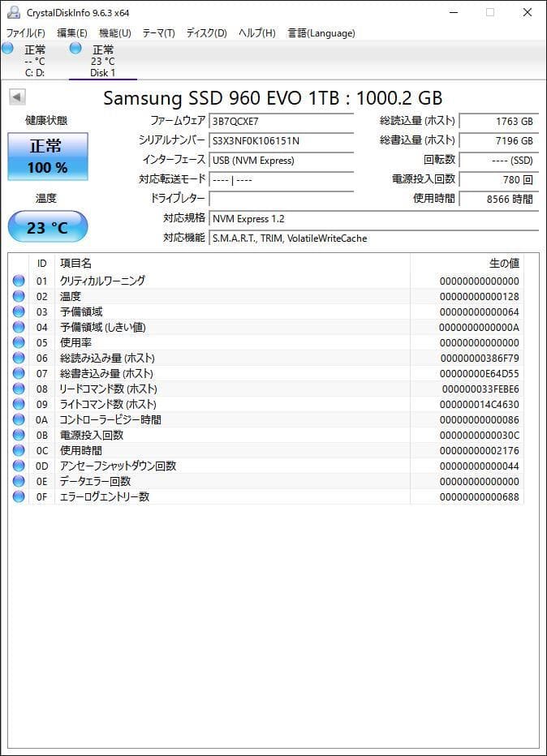The height and width of the screenshot is (756, 547).
Task: Click raw value 00000000000688
Action: [x=480, y=496]
